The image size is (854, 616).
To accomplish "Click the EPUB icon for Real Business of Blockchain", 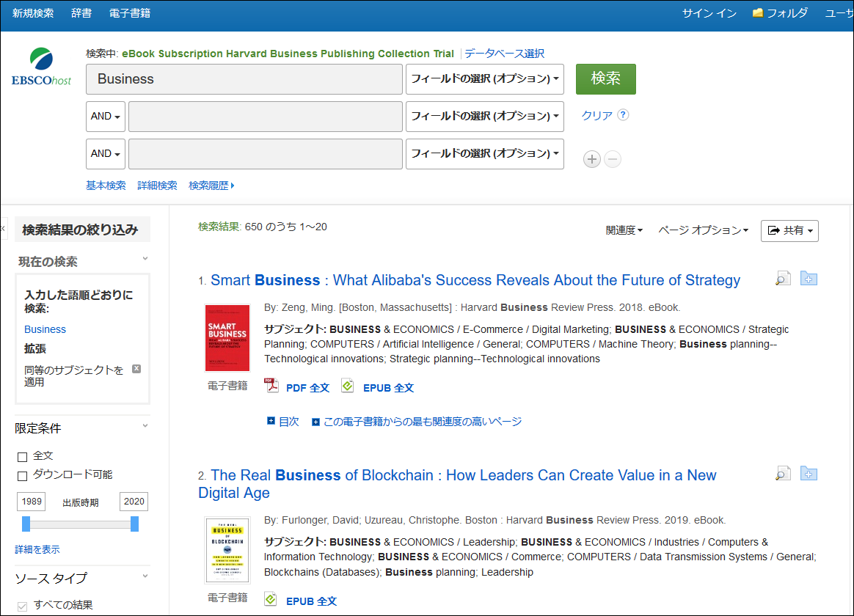I will [x=271, y=599].
